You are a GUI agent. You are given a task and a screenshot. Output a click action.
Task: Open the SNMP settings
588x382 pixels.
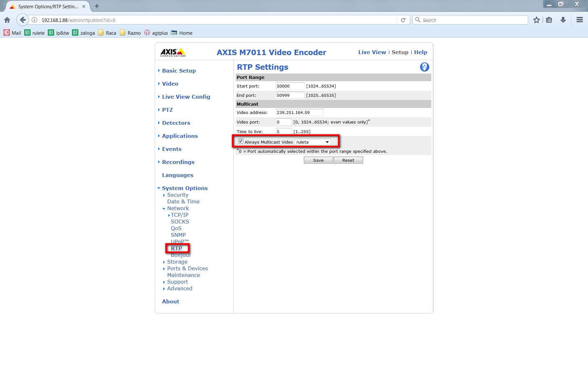click(x=178, y=235)
